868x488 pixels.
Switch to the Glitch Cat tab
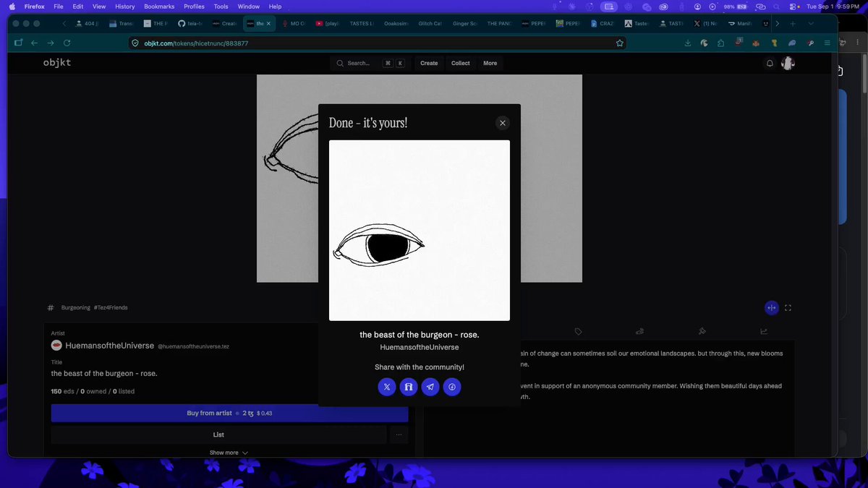point(431,23)
